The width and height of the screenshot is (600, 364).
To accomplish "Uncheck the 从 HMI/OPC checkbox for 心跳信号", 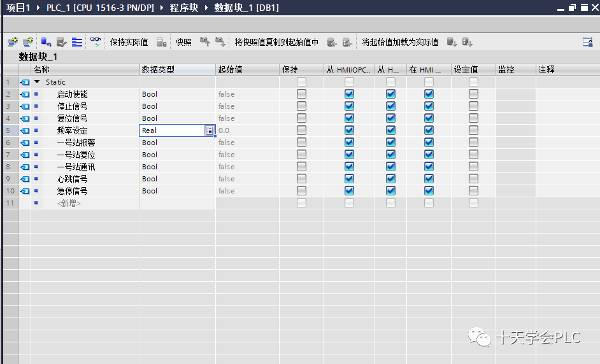I will 349,179.
